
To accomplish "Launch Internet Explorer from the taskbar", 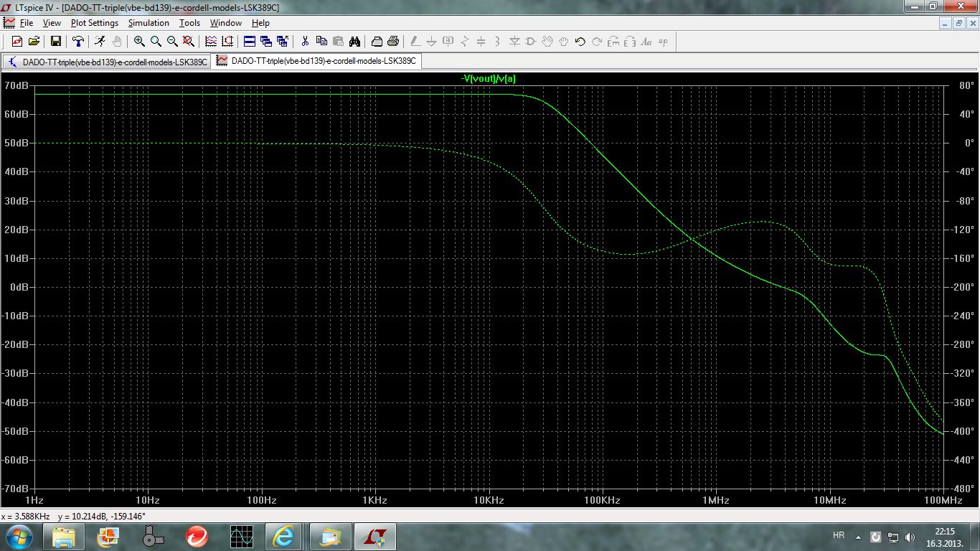I will coord(283,536).
